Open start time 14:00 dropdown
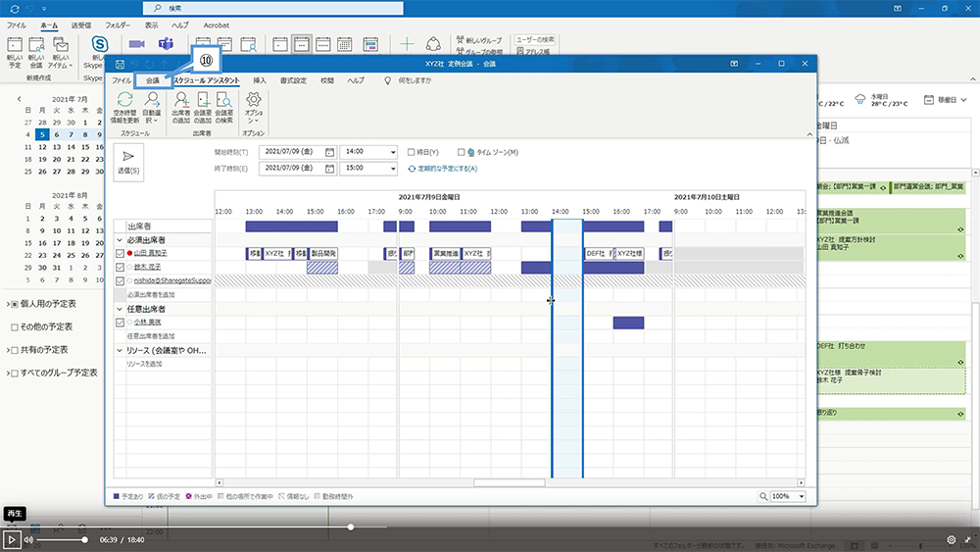 pos(393,152)
